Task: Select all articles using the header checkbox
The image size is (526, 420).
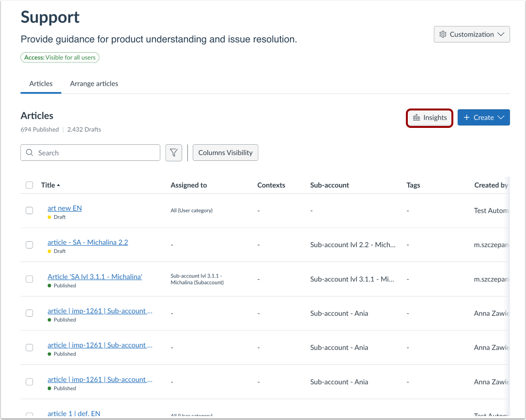Action: click(29, 185)
